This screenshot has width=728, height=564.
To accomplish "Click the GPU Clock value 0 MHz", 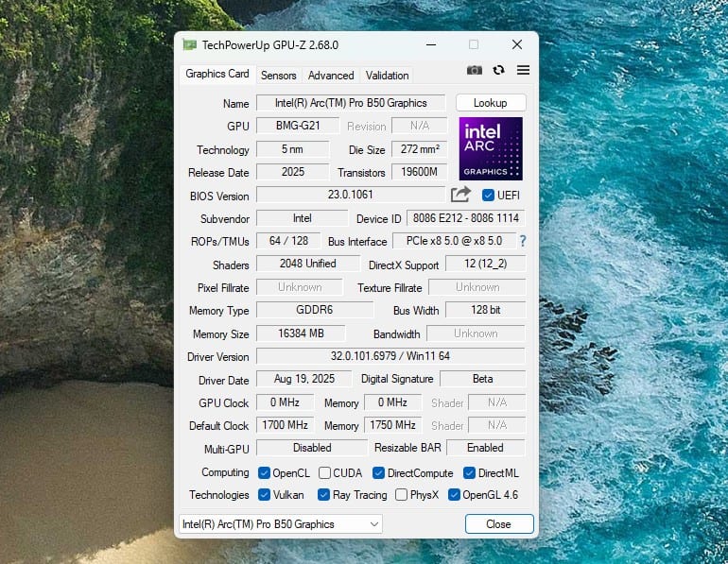I will tap(286, 402).
